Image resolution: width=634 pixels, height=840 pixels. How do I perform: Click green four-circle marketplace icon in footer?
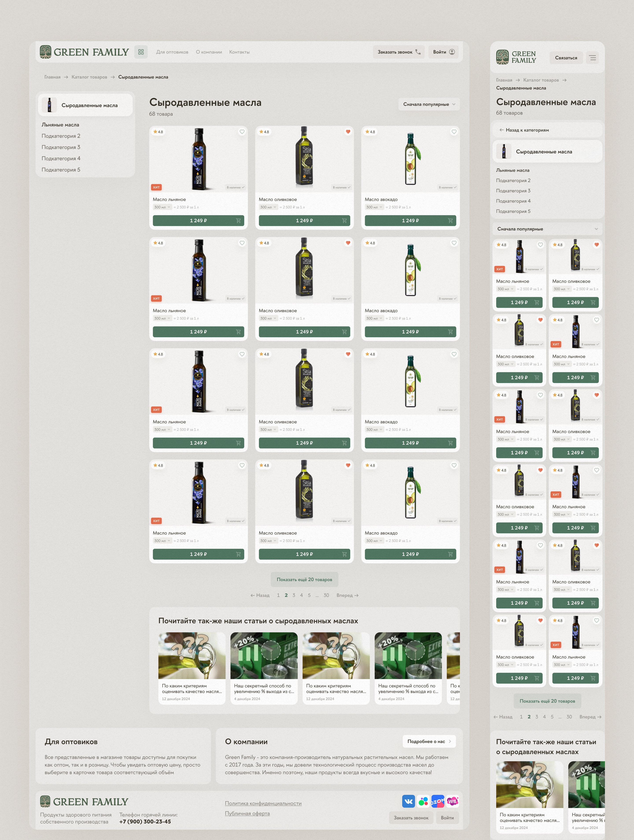tap(423, 801)
